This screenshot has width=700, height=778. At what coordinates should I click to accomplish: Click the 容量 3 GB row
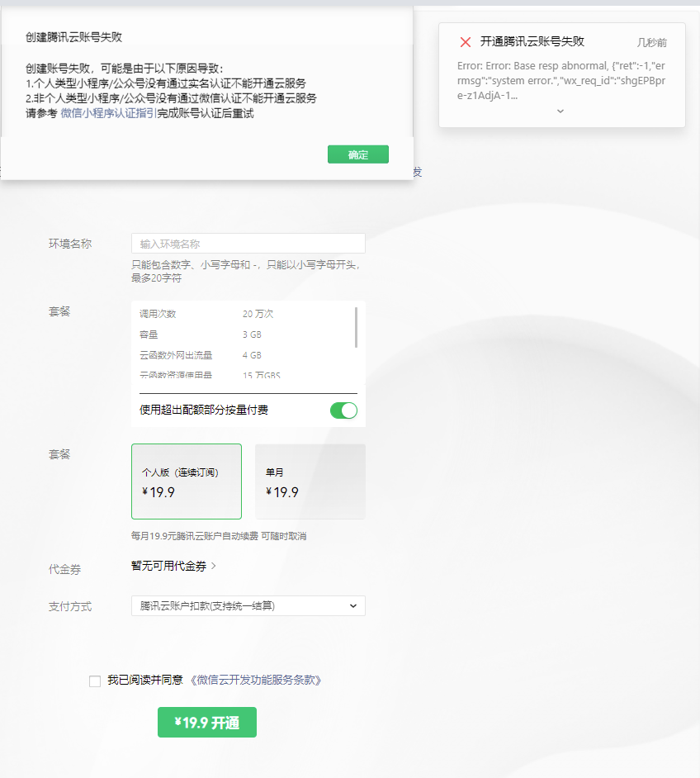coord(243,335)
